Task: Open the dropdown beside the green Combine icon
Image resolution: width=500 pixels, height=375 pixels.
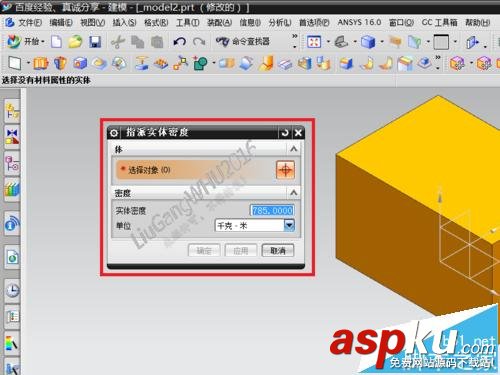Action: (x=214, y=63)
